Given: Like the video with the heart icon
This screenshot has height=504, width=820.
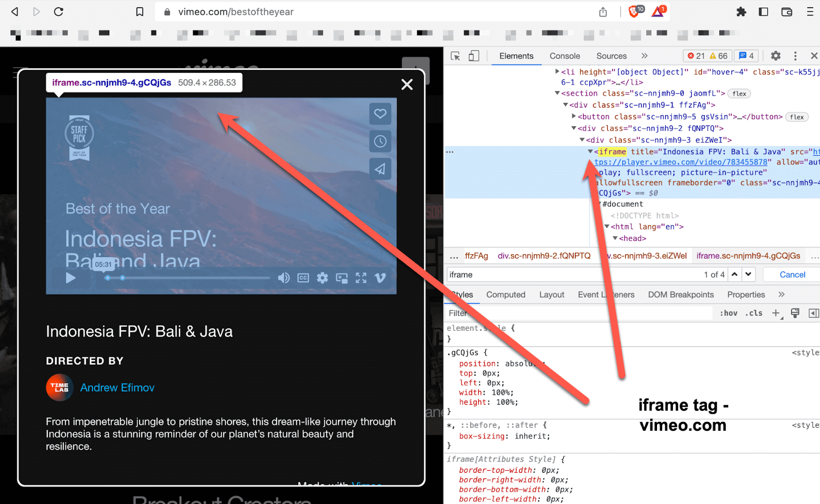Looking at the screenshot, I should [380, 114].
